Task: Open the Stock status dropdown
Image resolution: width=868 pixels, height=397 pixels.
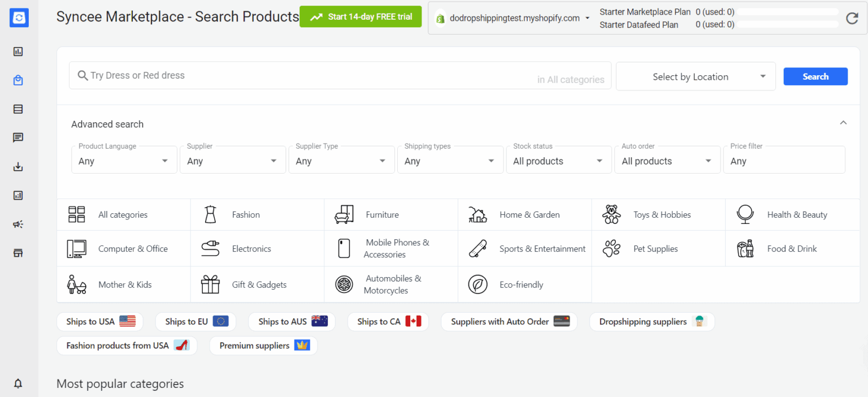Action: point(558,161)
